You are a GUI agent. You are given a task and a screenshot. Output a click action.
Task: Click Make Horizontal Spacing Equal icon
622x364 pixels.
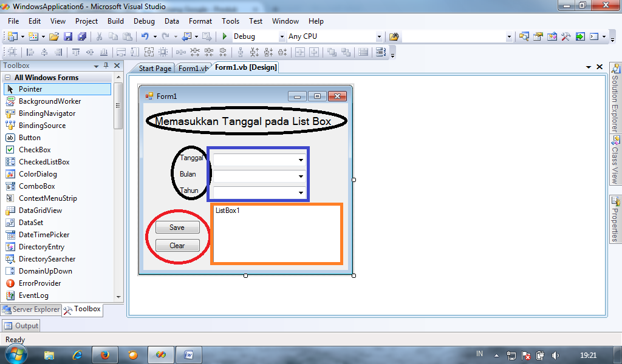coord(181,52)
